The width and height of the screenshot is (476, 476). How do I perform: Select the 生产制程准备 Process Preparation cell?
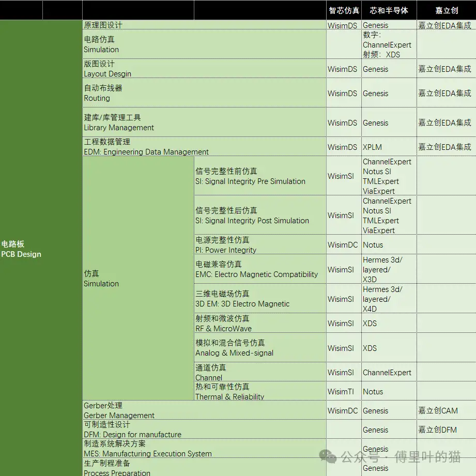pos(204,468)
